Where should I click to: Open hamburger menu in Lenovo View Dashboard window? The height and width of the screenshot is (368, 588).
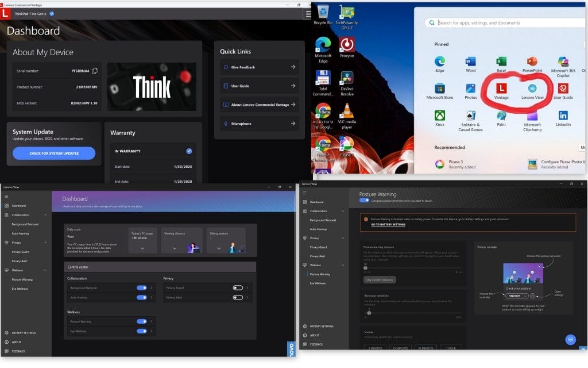(6, 197)
